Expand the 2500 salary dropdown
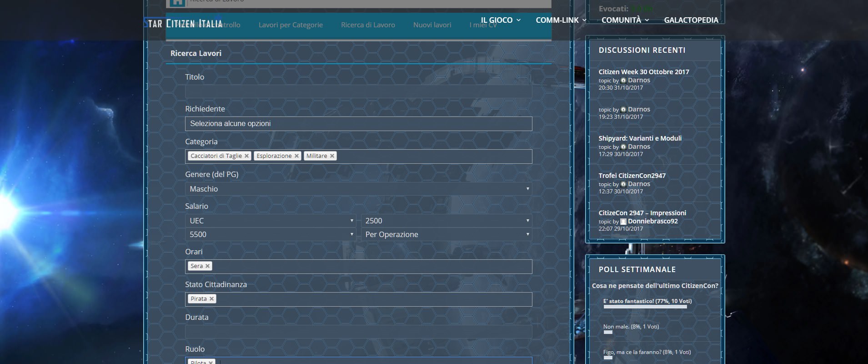 pyautogui.click(x=447, y=221)
